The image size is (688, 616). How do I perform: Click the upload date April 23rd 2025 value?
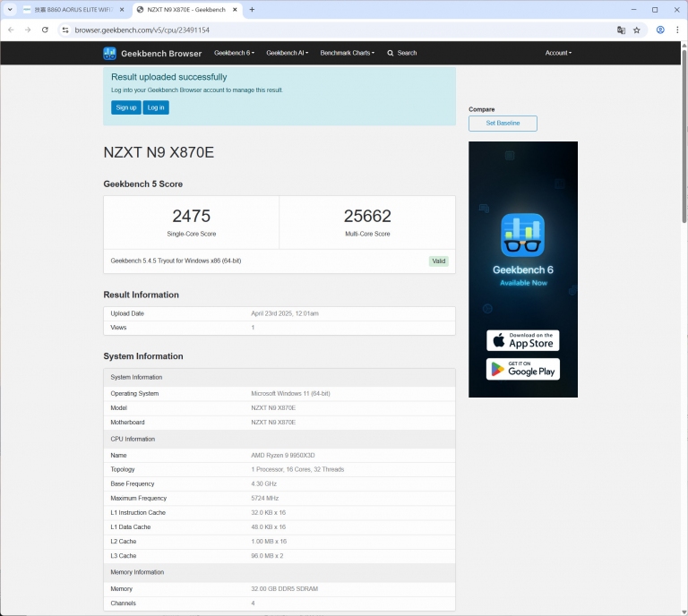coord(285,313)
